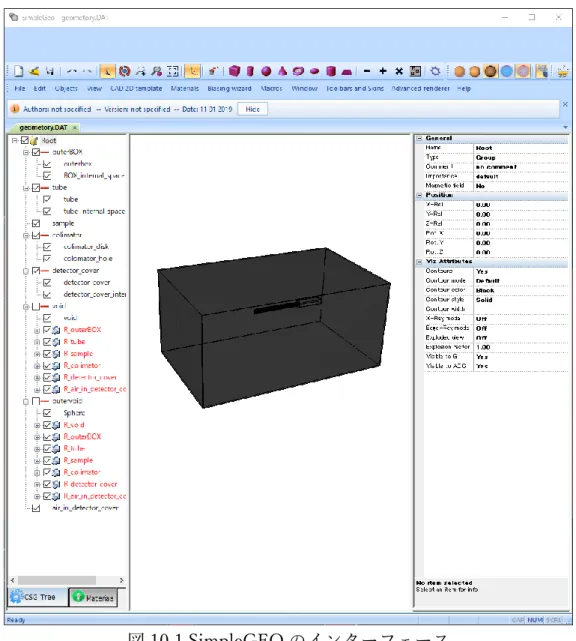Toggle the sample checkbox in tree
Screen dimensions: 576x641
(36, 223)
